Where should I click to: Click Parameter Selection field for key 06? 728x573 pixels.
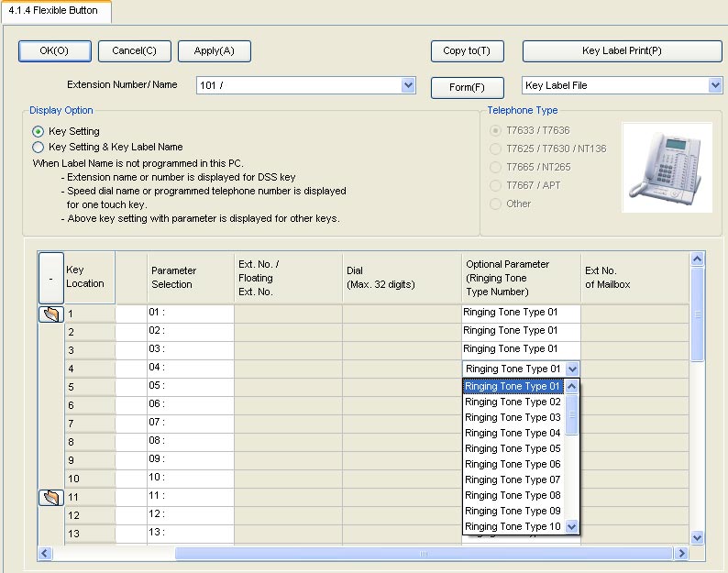point(190,404)
